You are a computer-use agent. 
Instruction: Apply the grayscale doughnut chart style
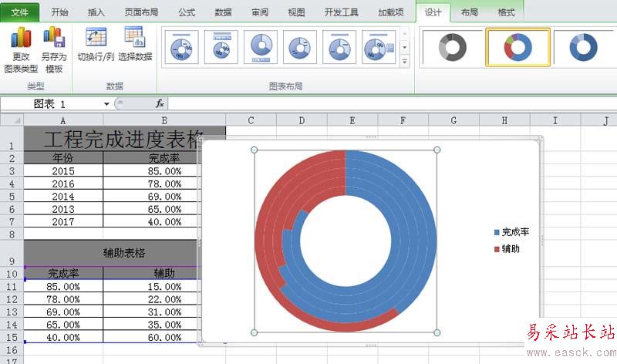tap(452, 47)
